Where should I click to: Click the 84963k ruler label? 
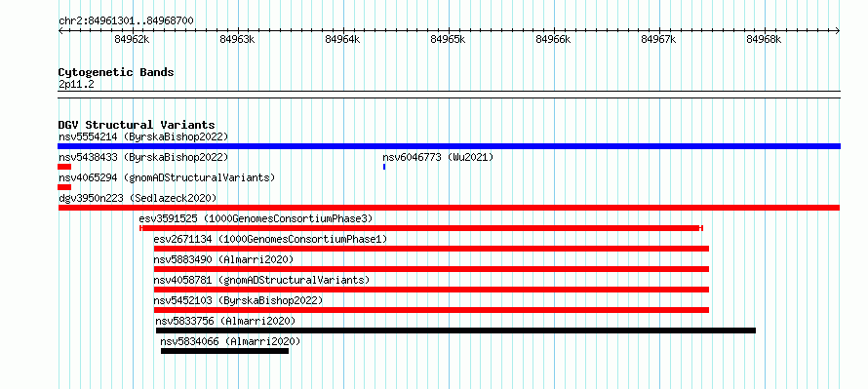click(237, 39)
